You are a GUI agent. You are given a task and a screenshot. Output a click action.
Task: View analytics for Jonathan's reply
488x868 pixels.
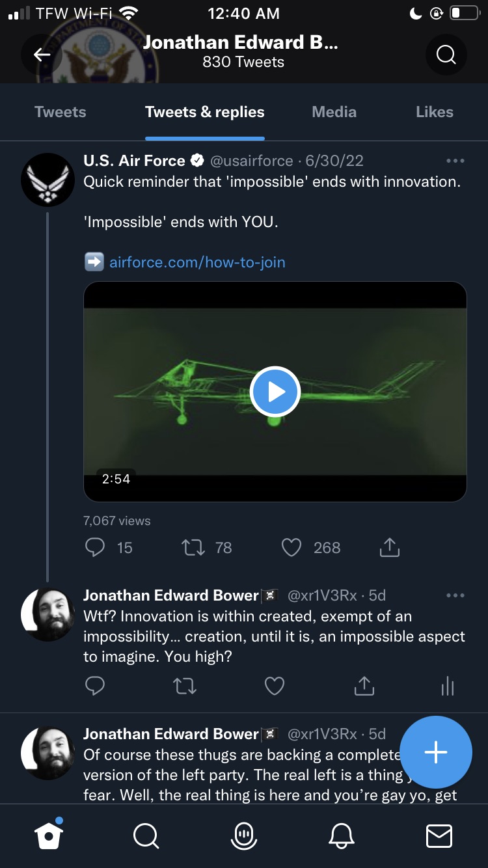pos(448,686)
